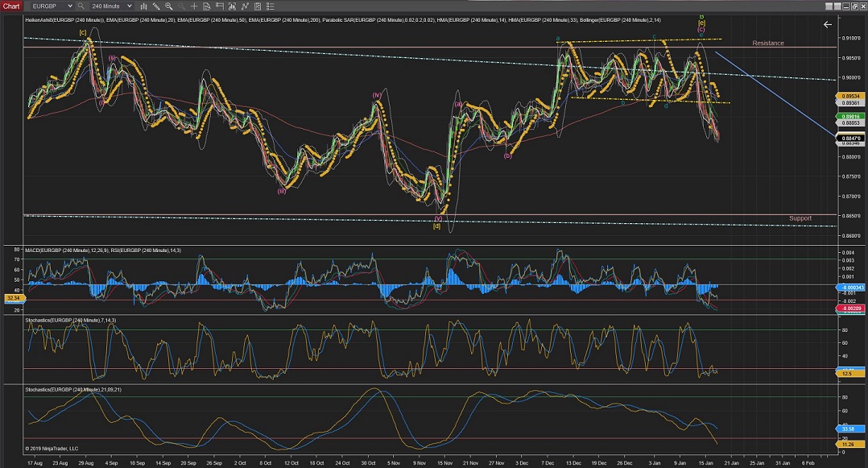
Task: Click the 21 Jan date axis label
Action: point(731,462)
